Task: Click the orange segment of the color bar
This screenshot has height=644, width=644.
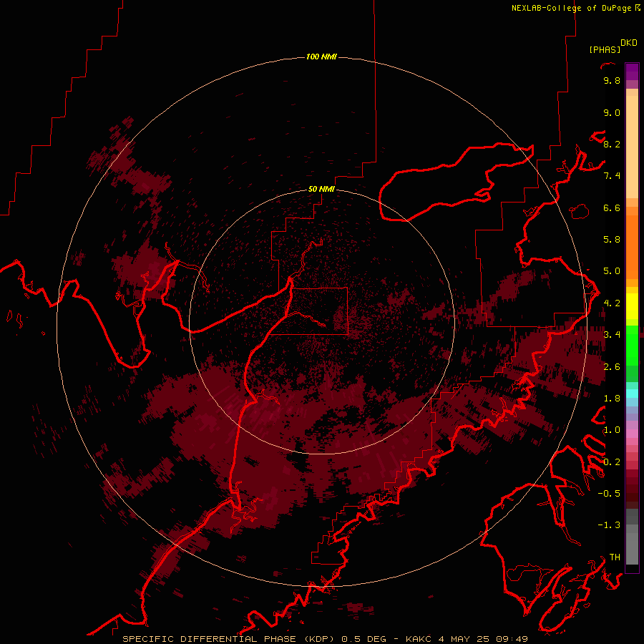Action: (x=632, y=247)
